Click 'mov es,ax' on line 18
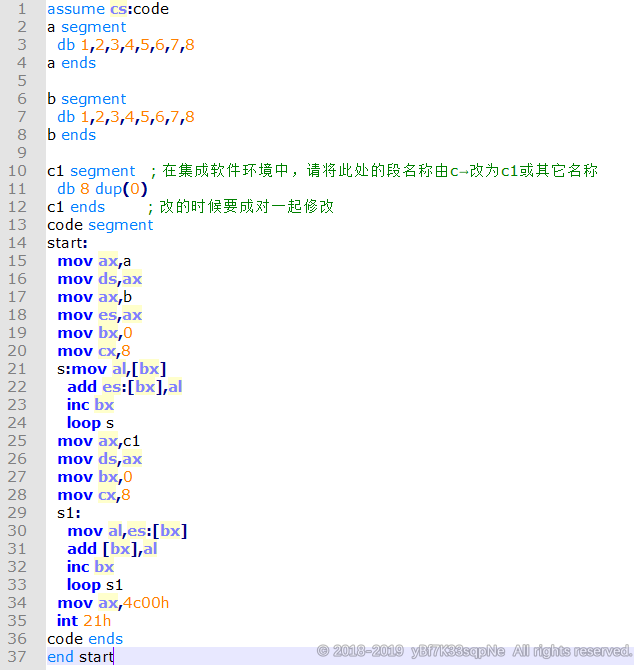Screen dimensions: 634x670 pos(100,315)
